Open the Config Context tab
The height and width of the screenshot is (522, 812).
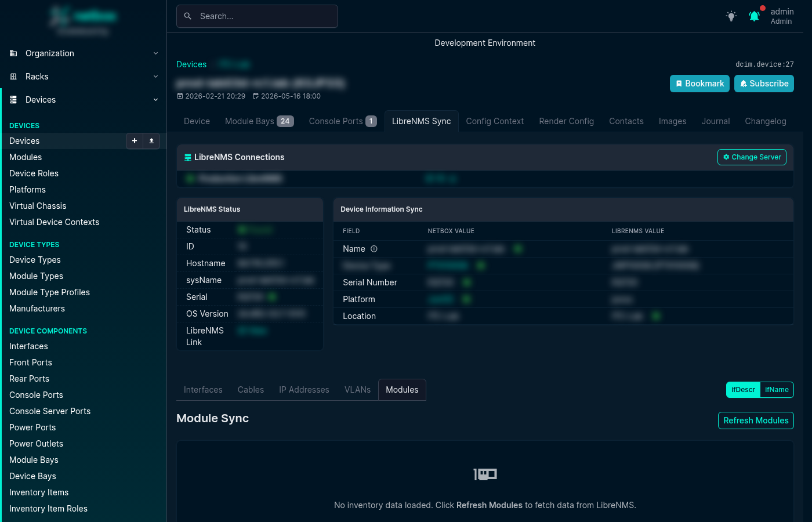point(495,121)
